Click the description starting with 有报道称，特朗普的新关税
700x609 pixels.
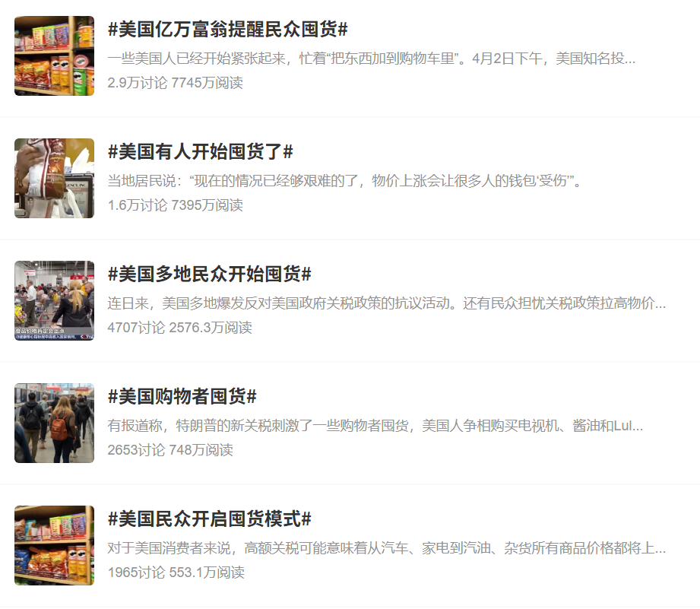375,426
